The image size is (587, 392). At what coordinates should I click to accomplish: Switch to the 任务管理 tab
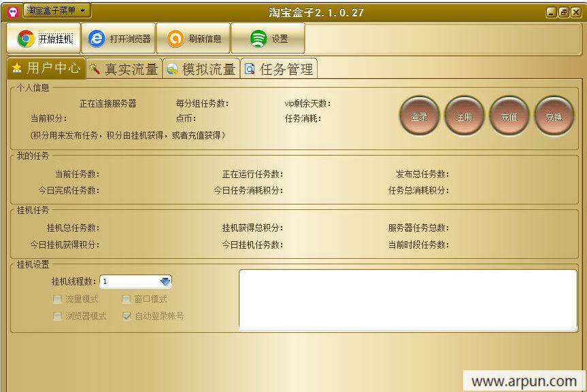(280, 68)
